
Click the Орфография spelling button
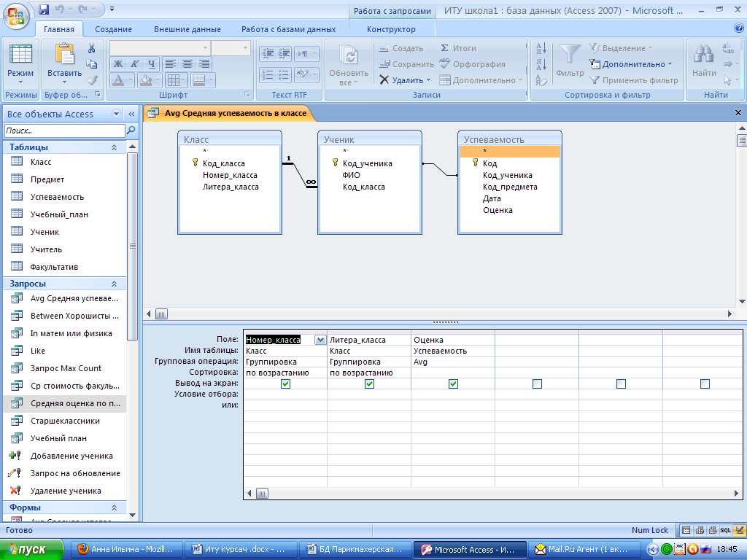click(x=473, y=64)
